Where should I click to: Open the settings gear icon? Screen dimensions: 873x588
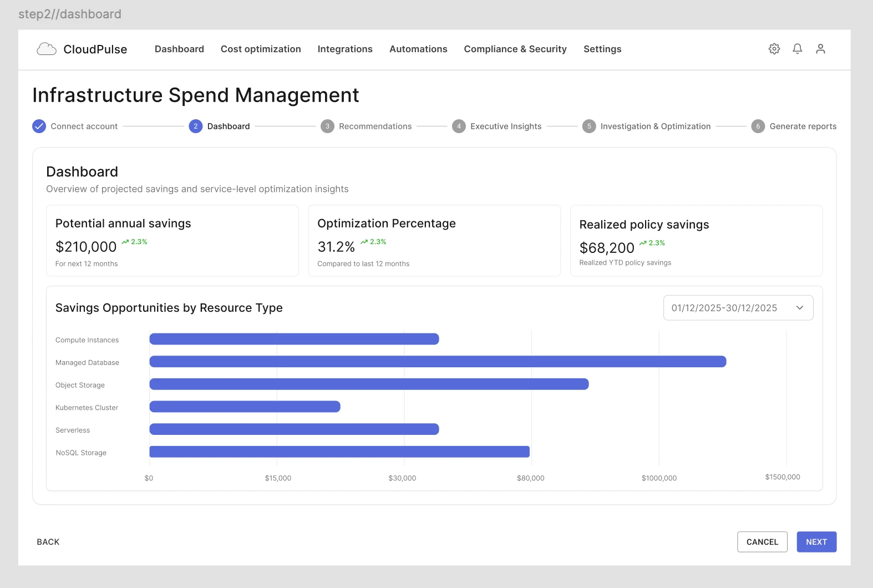coord(774,49)
